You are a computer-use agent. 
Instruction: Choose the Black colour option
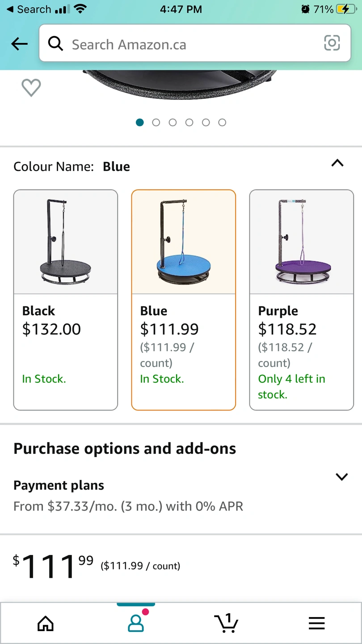66,300
